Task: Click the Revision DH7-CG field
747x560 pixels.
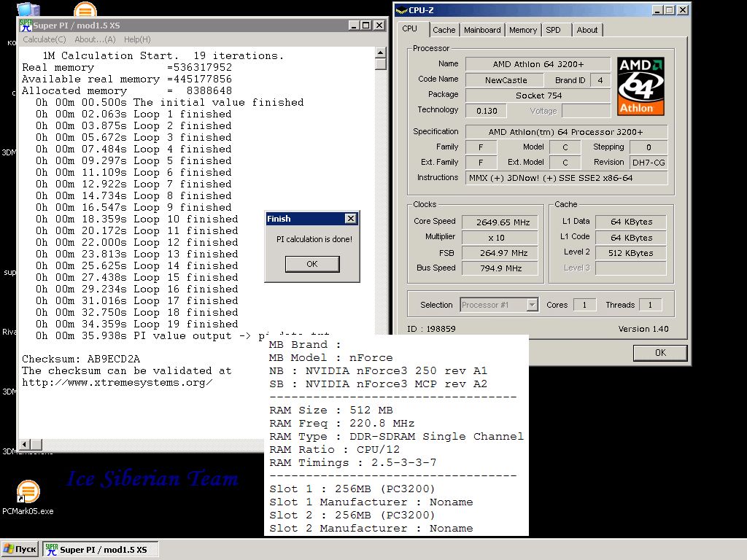Action: point(649,163)
